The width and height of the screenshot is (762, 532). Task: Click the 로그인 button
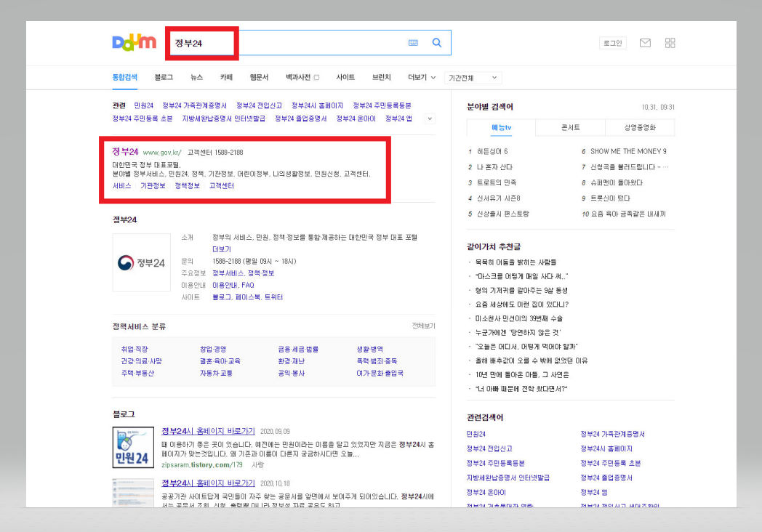613,43
